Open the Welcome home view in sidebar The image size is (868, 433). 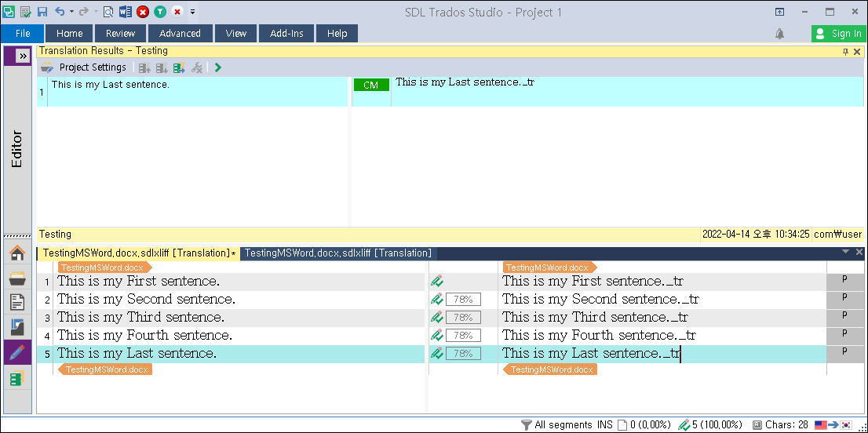tap(18, 254)
